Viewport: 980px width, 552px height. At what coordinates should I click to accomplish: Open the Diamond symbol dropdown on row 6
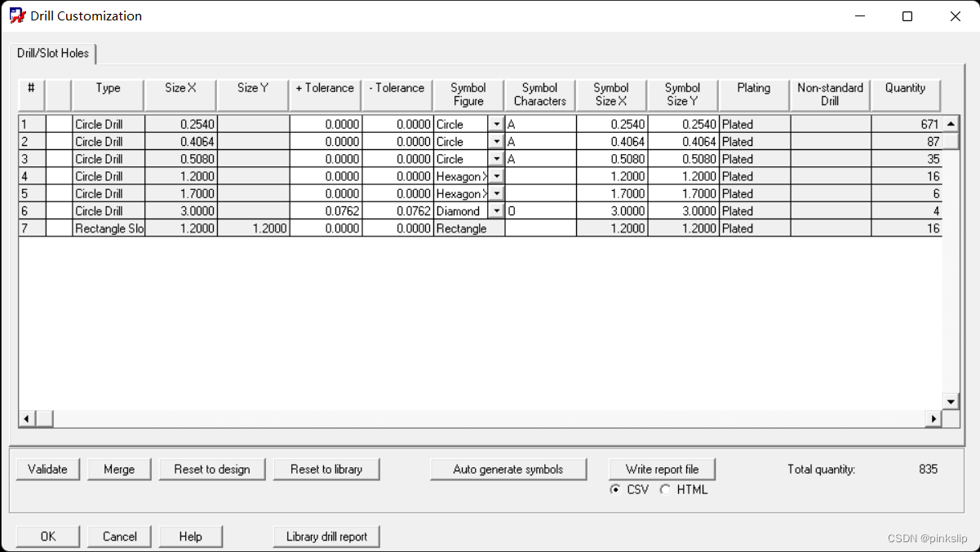(x=496, y=210)
